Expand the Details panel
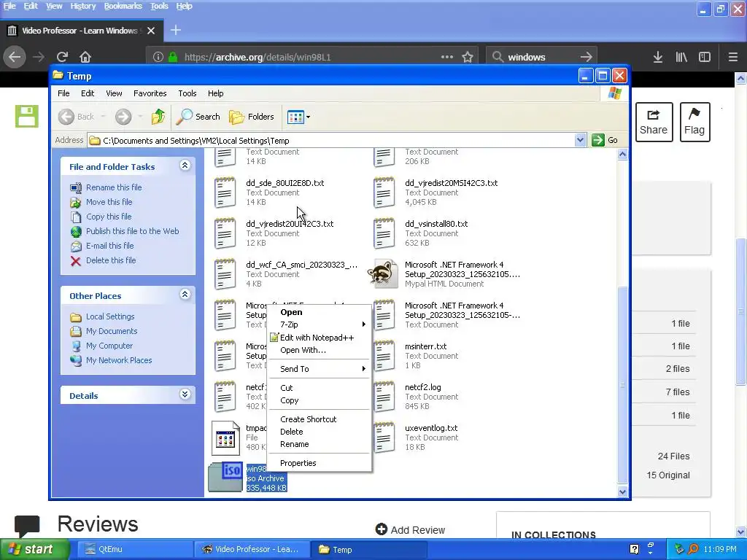The image size is (747, 560). pyautogui.click(x=185, y=394)
